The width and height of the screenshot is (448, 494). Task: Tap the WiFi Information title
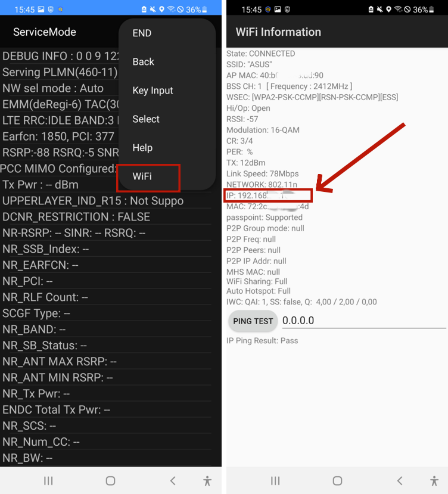[x=278, y=32]
